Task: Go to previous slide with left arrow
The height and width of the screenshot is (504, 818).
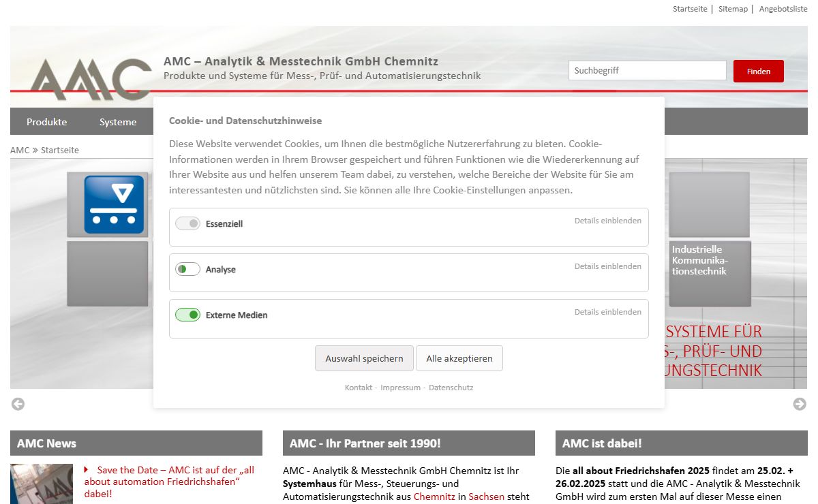Action: (18, 404)
